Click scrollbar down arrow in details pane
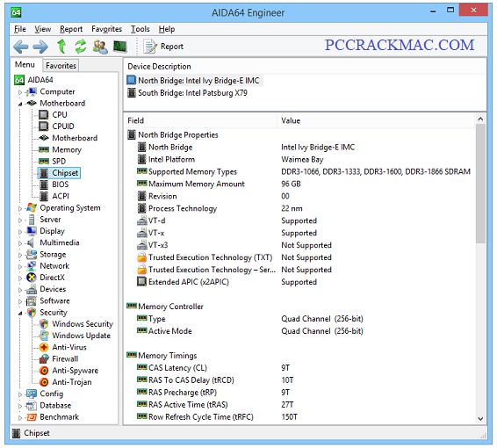This screenshot has height=448, width=497. [x=480, y=418]
